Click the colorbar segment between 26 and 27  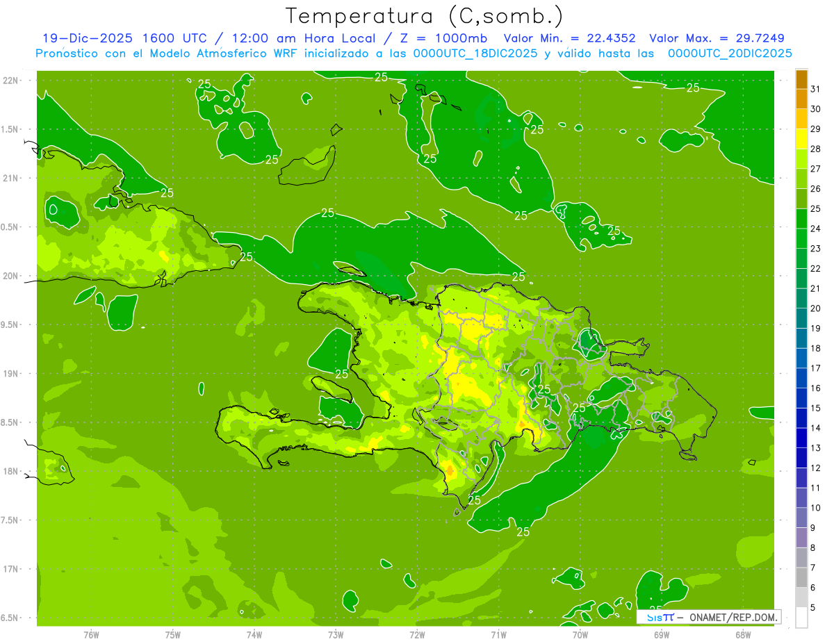[801, 179]
